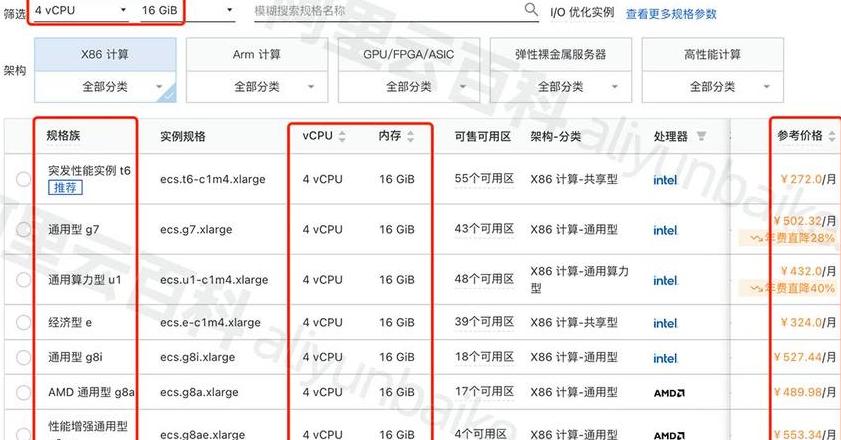Click the 实例规格 column header
Viewport: 841px width, 440px height.
(x=182, y=136)
